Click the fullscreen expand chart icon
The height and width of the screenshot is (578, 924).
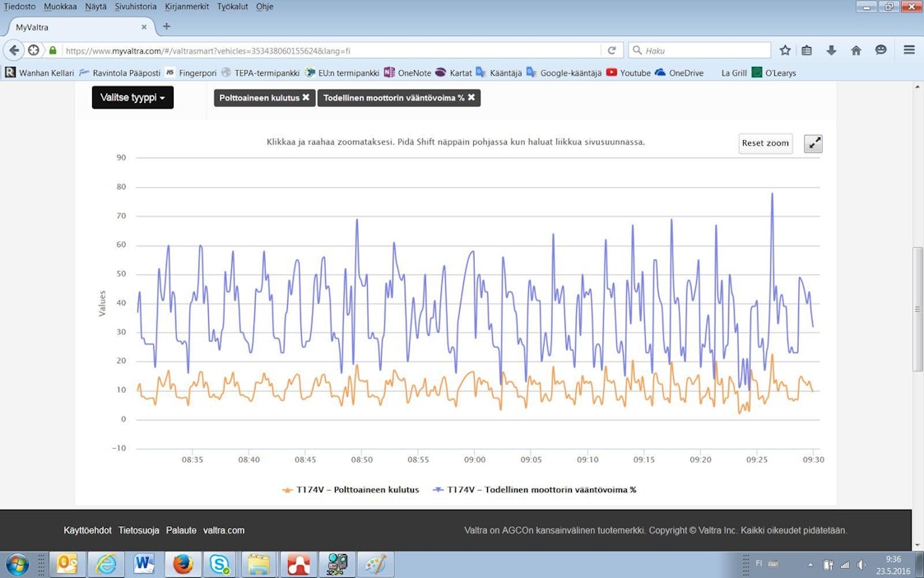pos(813,143)
